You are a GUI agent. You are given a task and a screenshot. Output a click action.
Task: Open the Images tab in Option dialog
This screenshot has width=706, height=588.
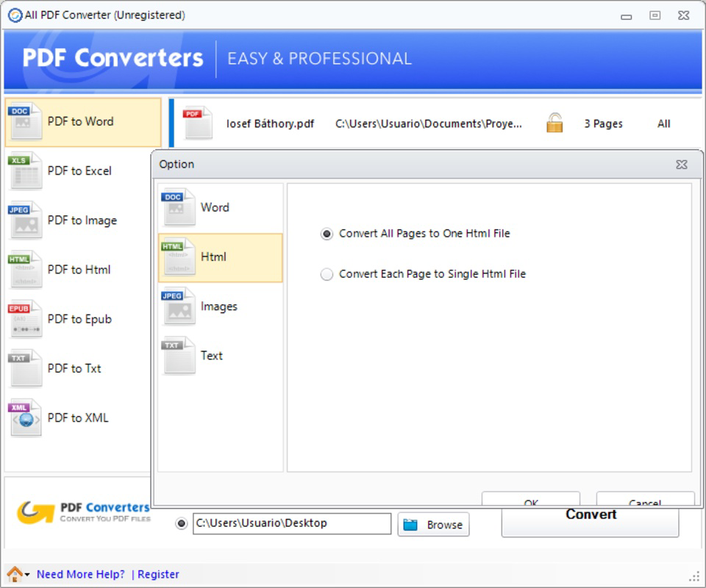tap(220, 306)
